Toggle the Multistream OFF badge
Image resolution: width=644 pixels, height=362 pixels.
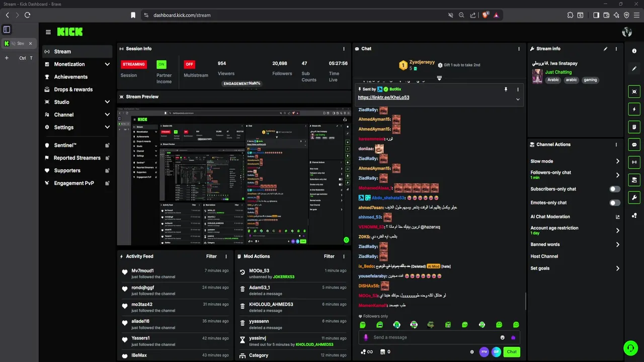click(189, 64)
